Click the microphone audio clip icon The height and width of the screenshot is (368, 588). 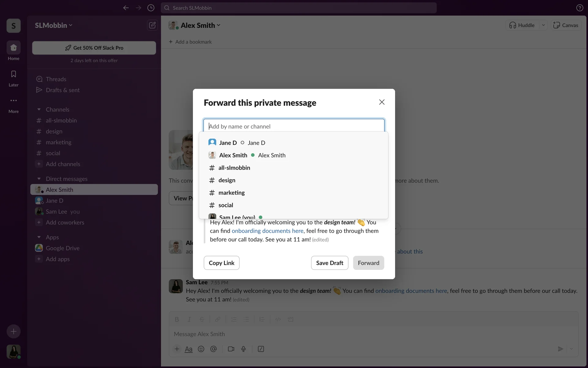point(243,349)
